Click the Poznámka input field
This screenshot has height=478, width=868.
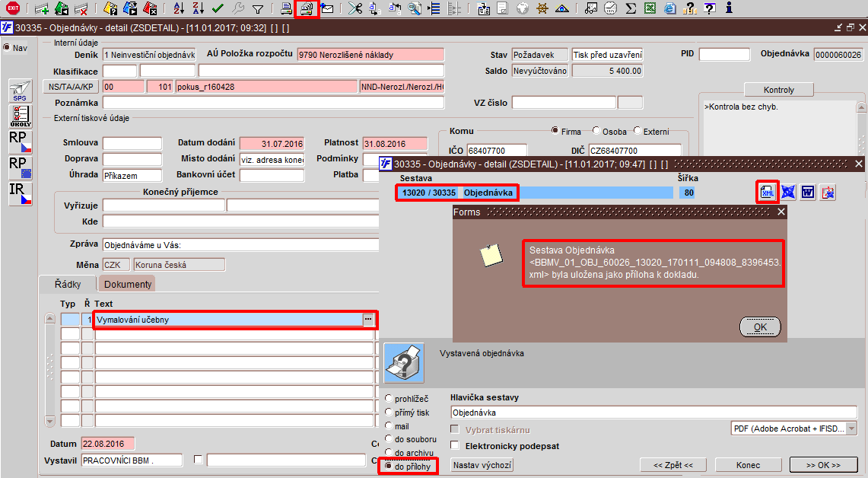(273, 103)
